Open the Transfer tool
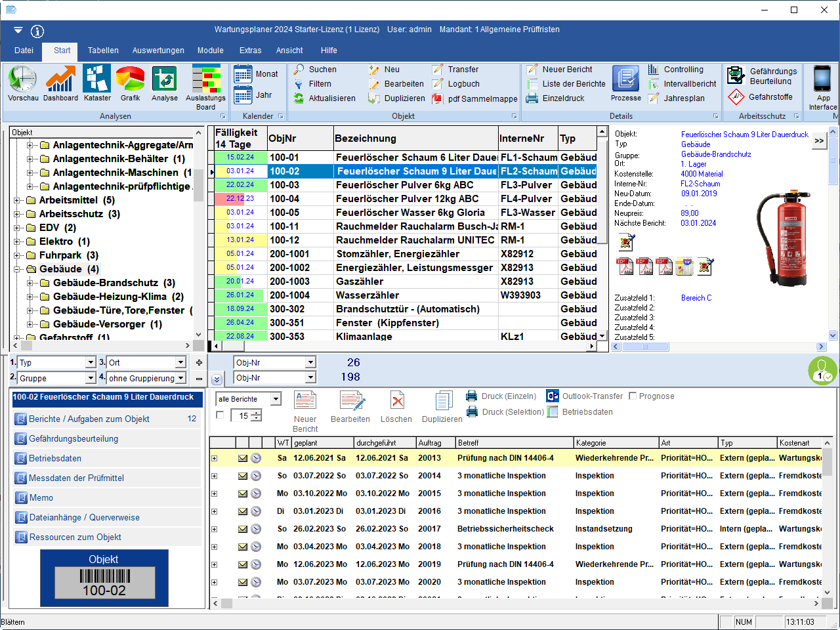 [x=455, y=69]
